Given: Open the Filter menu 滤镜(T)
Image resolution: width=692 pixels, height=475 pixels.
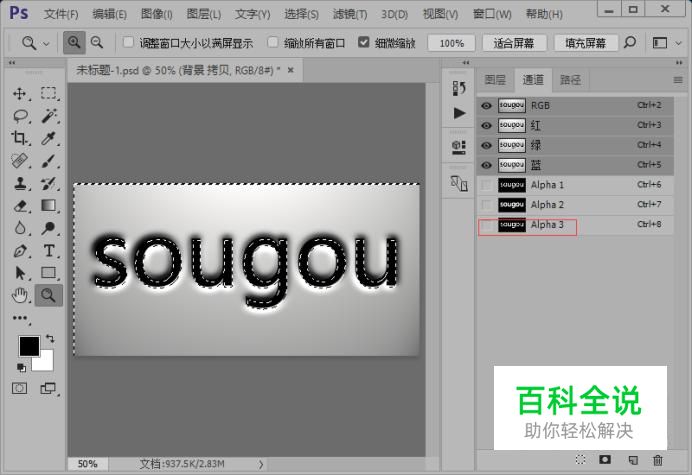Looking at the screenshot, I should 350,14.
